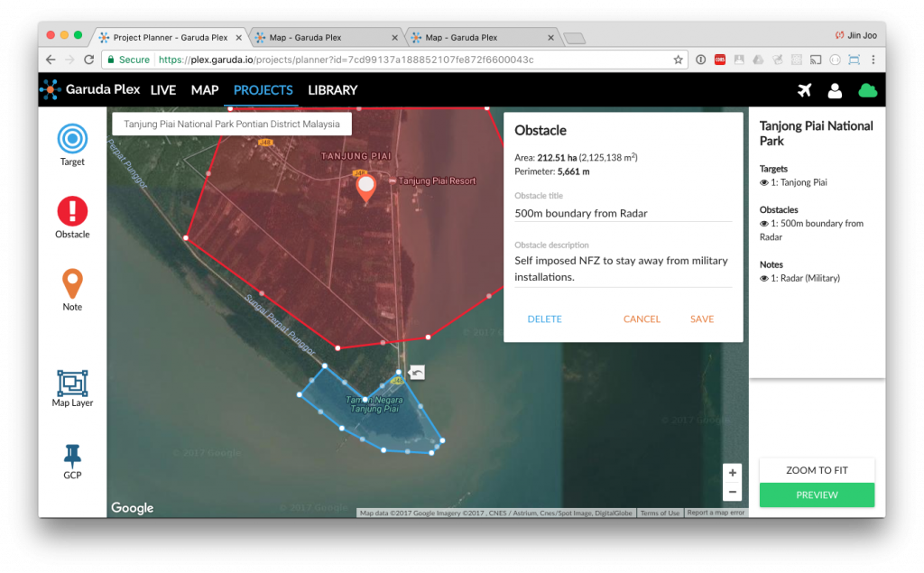
Task: Click the green PREVIEW button
Action: (816, 494)
